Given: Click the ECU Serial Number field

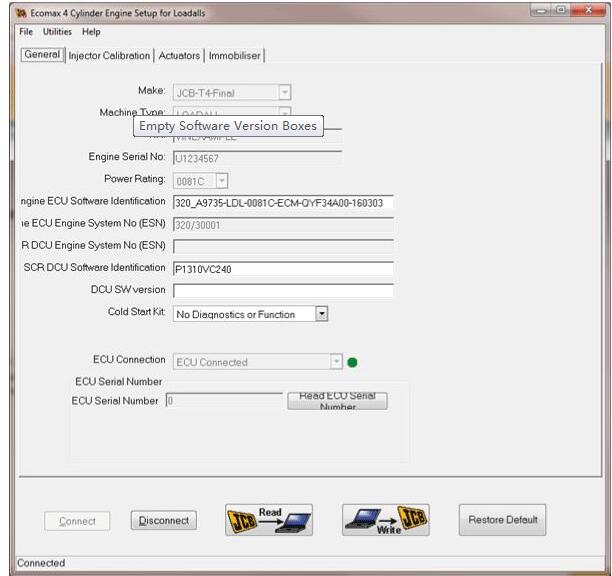Looking at the screenshot, I should click(x=224, y=400).
